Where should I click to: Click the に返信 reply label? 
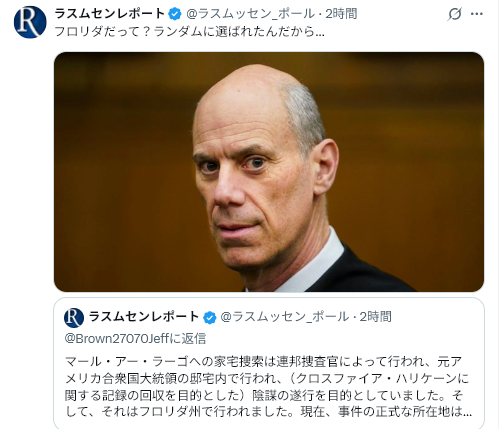[188, 339]
